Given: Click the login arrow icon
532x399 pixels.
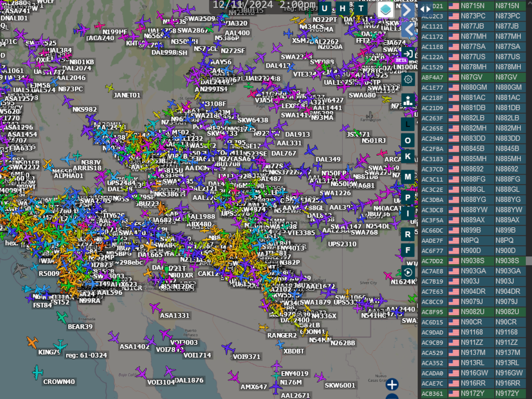Looking at the screenshot, I should [x=408, y=54].
